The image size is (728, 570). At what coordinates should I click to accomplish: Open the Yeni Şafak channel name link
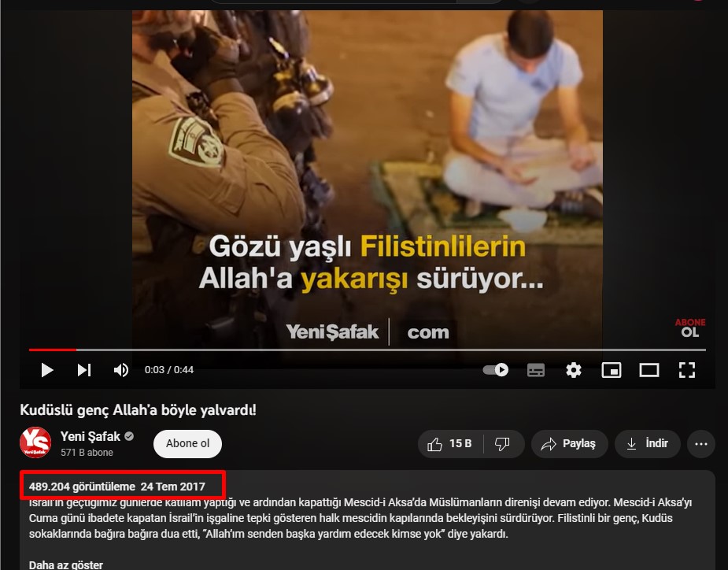pyautogui.click(x=90, y=436)
